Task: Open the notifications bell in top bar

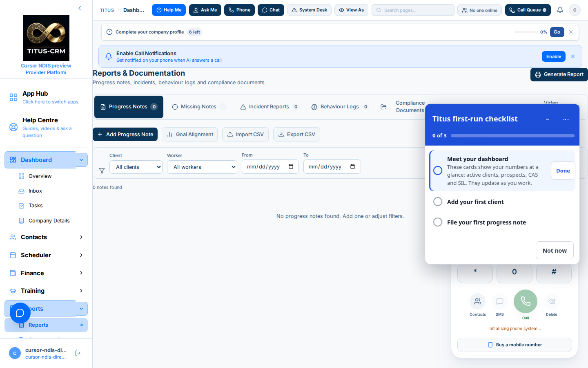Action: point(560,10)
